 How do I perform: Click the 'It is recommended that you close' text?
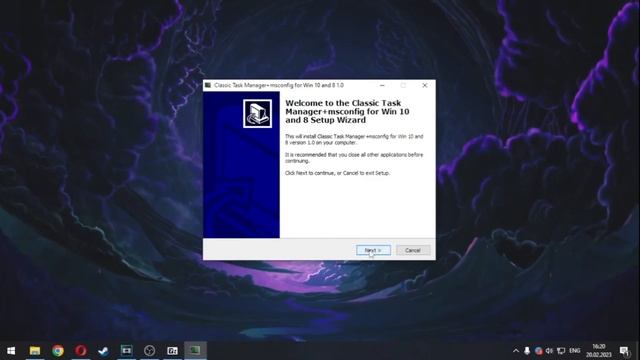[x=354, y=158]
